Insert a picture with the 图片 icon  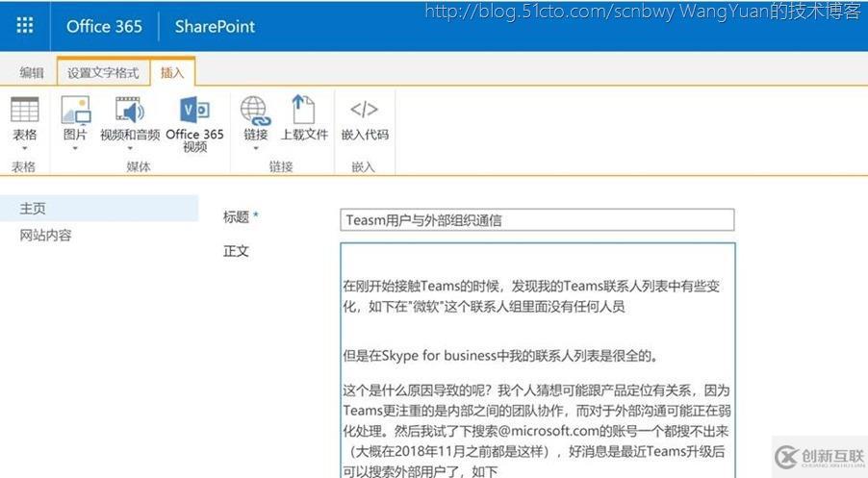click(x=75, y=110)
